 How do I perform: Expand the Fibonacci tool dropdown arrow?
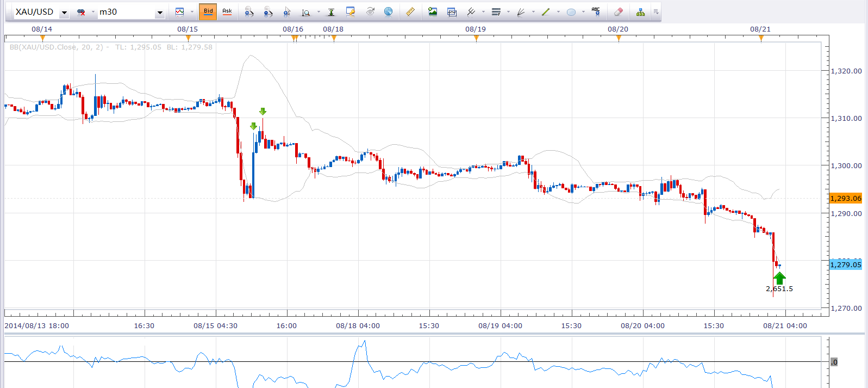coord(508,12)
